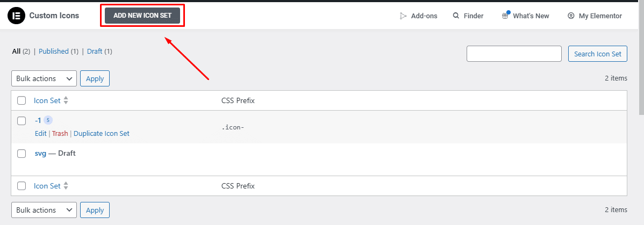Viewport: 644px width, 225px height.
Task: Click the Search Icon Set button
Action: [x=597, y=54]
